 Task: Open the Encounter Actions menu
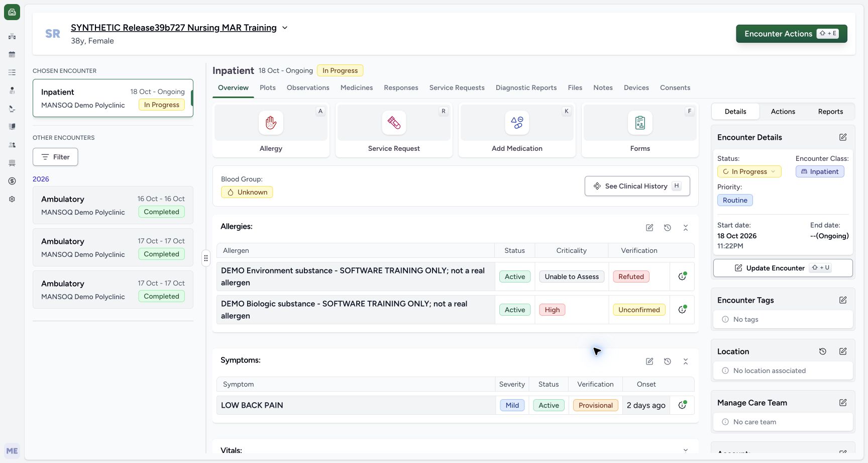pyautogui.click(x=792, y=34)
